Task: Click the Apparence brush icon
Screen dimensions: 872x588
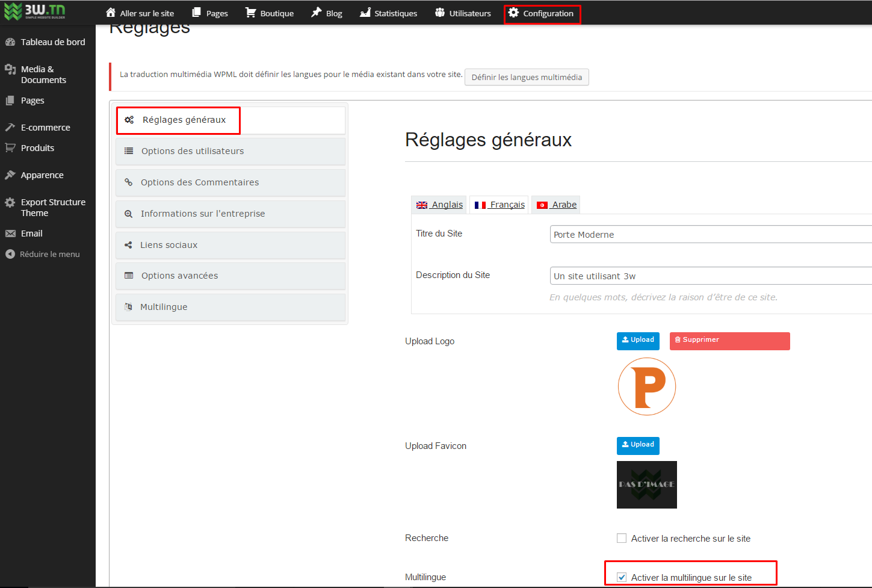Action: (10, 175)
